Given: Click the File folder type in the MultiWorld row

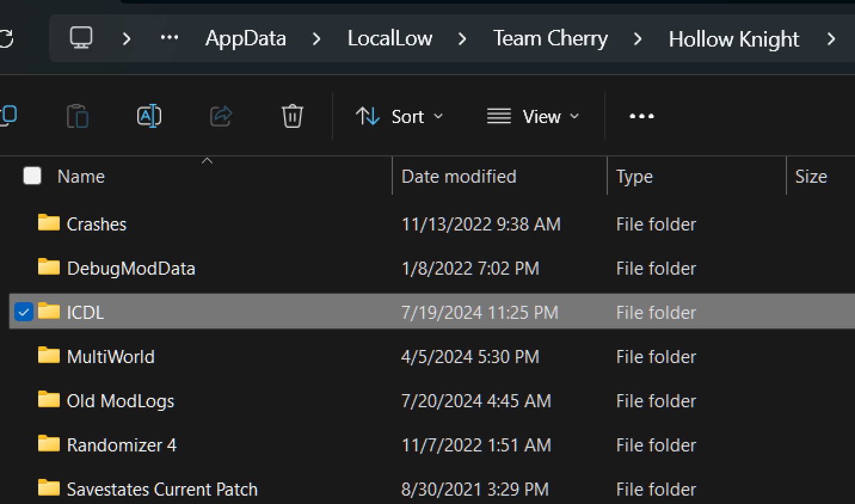Looking at the screenshot, I should point(656,357).
